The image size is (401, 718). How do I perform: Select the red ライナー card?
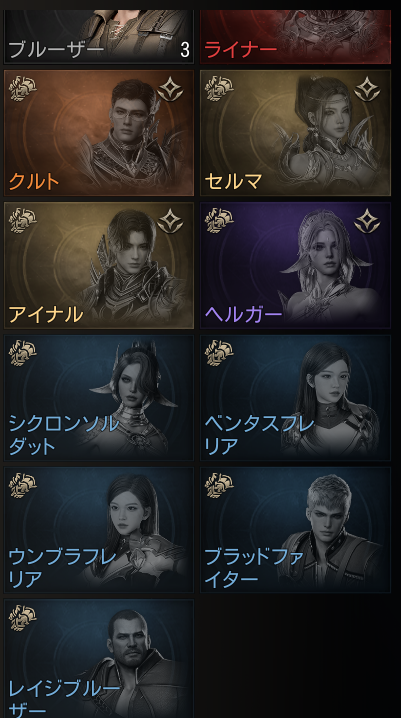pos(296,37)
